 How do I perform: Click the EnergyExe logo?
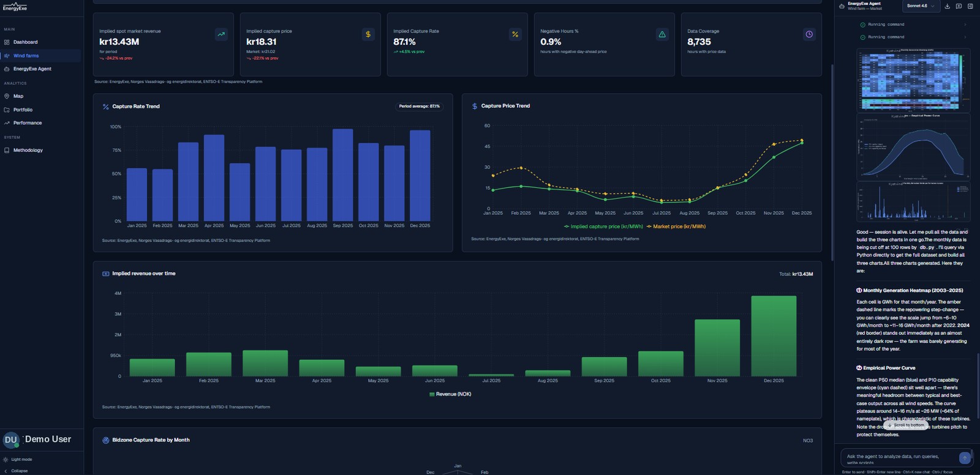(15, 7)
